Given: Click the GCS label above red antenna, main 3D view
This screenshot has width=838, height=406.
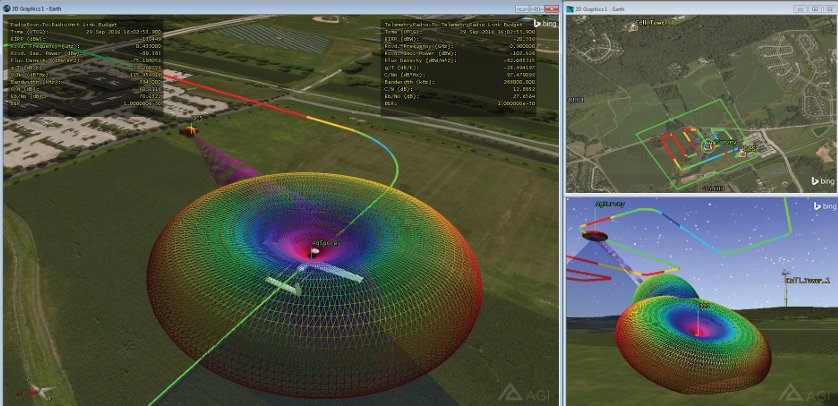Looking at the screenshot, I should tap(197, 118).
